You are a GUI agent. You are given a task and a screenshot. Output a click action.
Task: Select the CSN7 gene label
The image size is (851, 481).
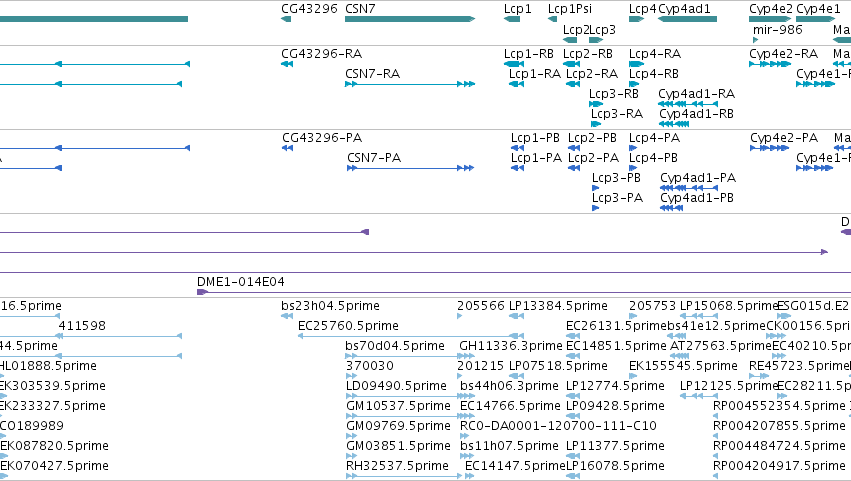point(360,9)
